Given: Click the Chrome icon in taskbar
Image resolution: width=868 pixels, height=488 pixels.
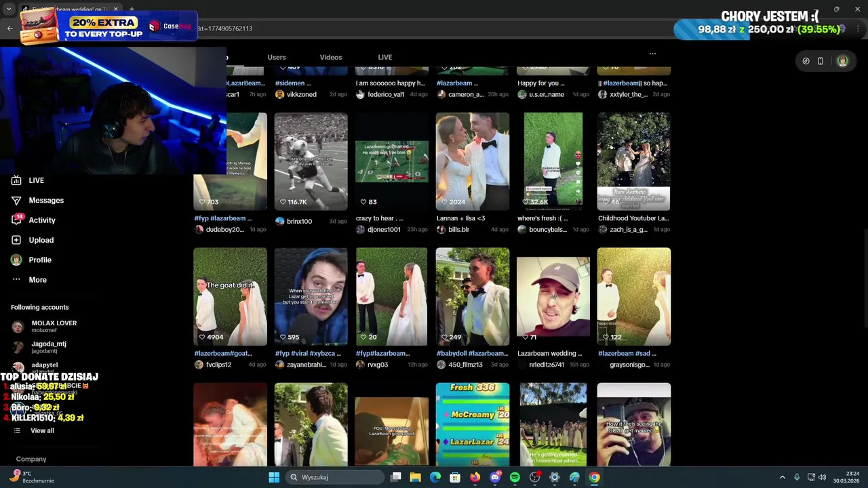Looking at the screenshot, I should click(594, 477).
